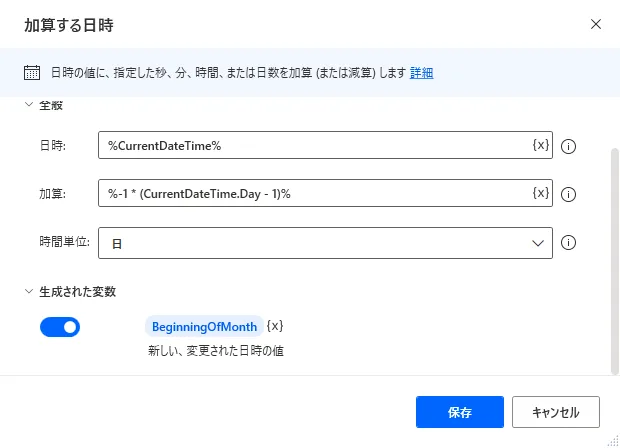This screenshot has height=448, width=620.
Task: Collapse the 生成された変数 section
Action: (29, 291)
